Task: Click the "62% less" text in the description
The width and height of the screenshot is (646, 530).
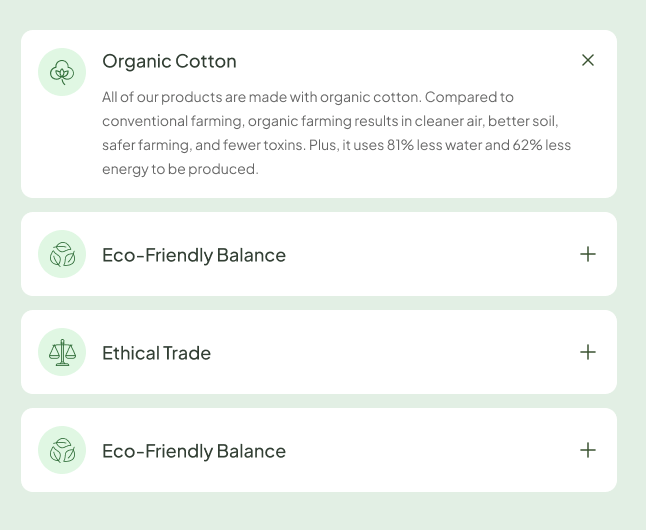Action: click(542, 145)
